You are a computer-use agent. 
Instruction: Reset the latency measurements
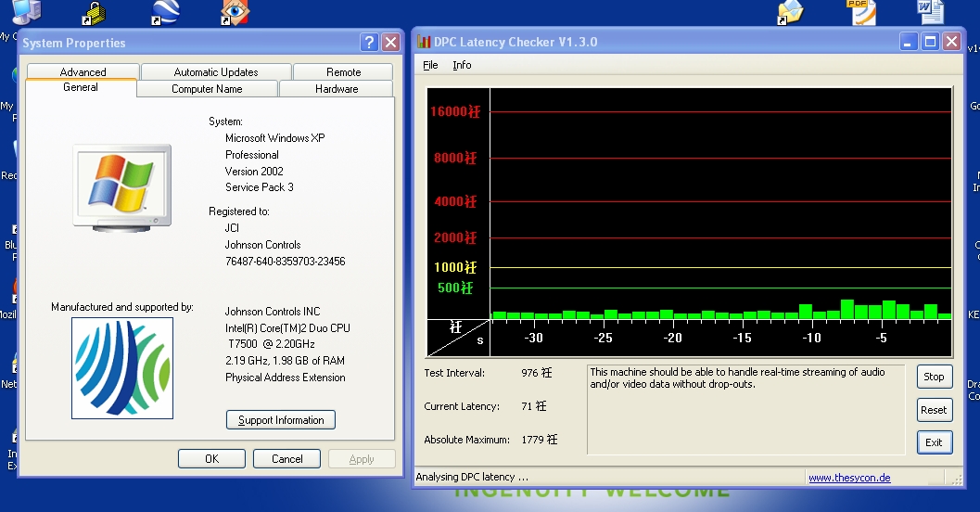[935, 410]
